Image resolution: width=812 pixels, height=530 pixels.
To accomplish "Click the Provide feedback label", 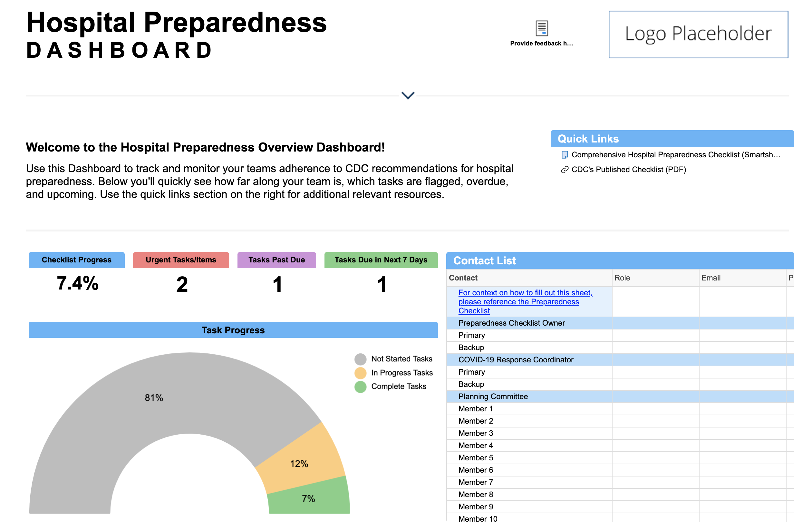I will click(541, 43).
